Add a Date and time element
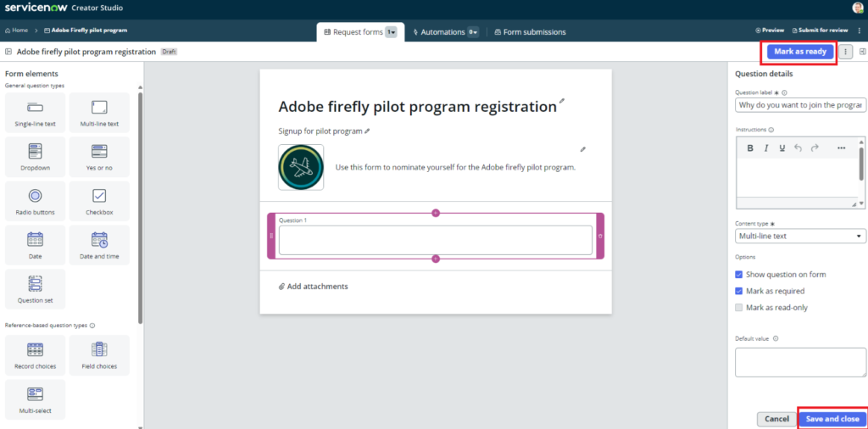Image resolution: width=868 pixels, height=429 pixels. point(99,245)
